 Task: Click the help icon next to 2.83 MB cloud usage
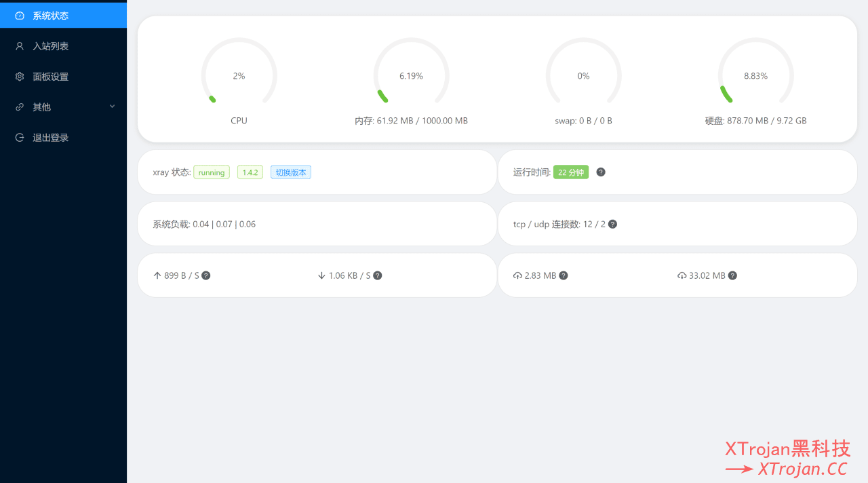[563, 275]
